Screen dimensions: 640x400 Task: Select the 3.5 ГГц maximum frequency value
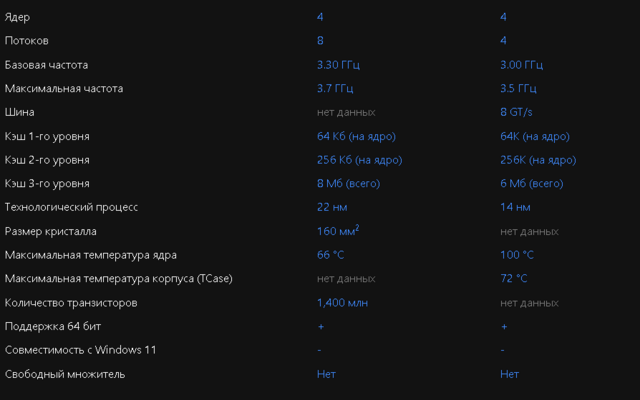(518, 89)
